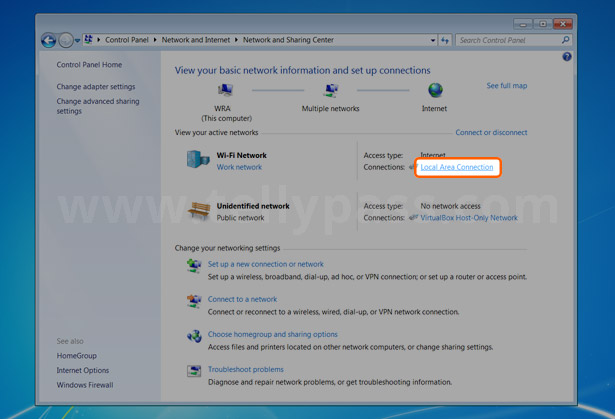
Task: Open the address bar history dropdown arrow
Action: coord(433,40)
